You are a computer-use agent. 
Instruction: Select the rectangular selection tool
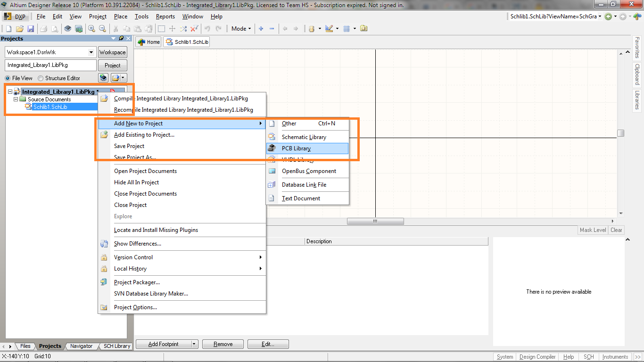[162, 28]
